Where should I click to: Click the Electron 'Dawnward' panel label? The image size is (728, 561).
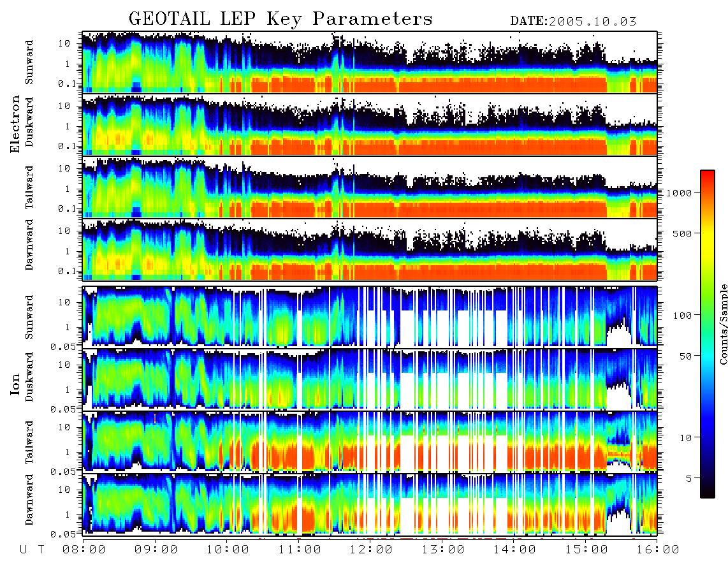[x=29, y=245]
